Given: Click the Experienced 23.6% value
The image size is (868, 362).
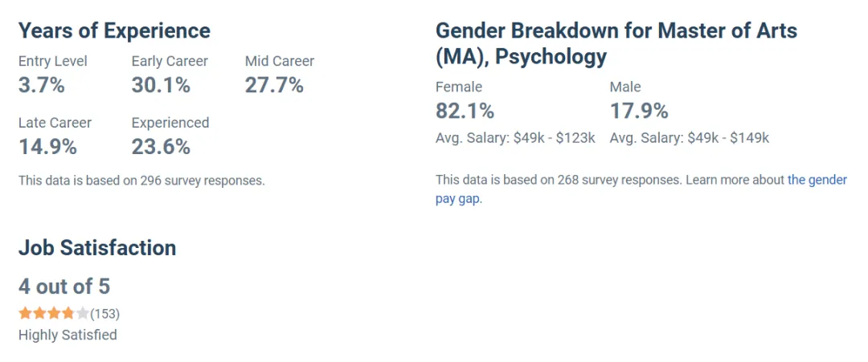Looking at the screenshot, I should (161, 146).
